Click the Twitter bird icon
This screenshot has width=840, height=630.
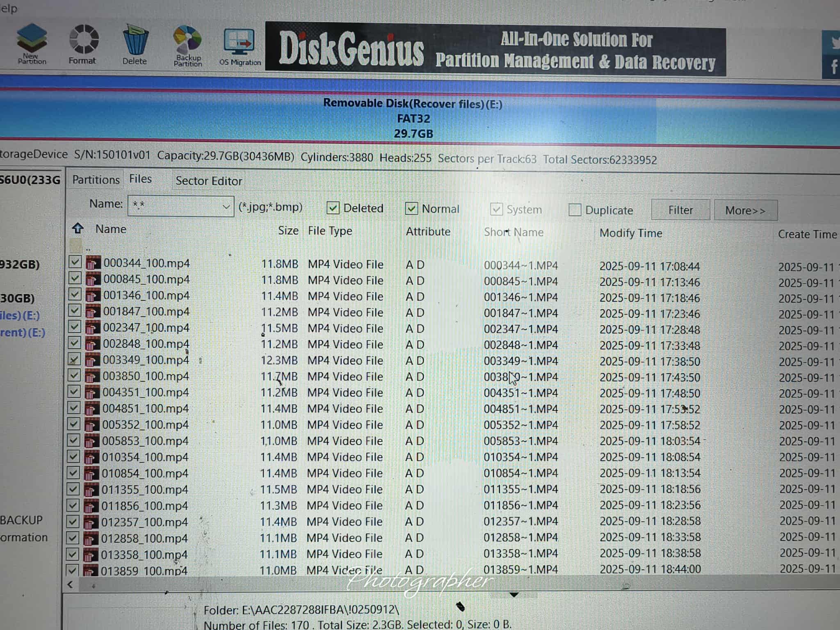833,42
